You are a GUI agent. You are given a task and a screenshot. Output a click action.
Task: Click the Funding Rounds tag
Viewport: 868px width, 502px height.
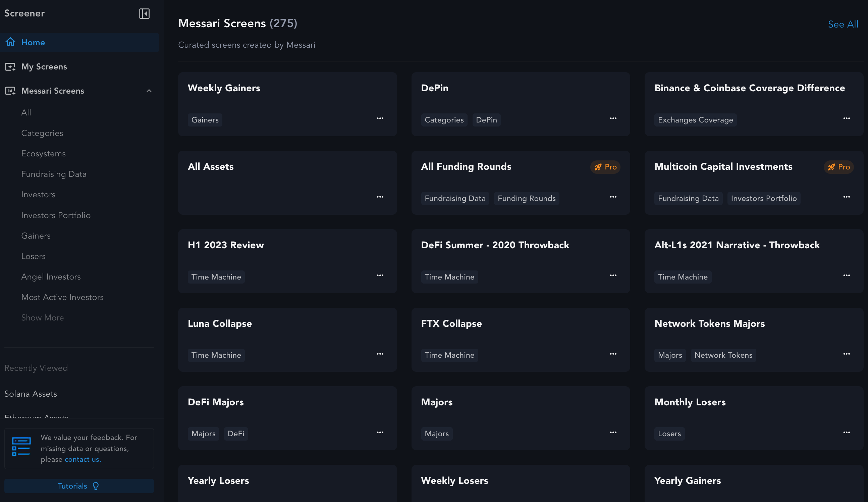526,198
